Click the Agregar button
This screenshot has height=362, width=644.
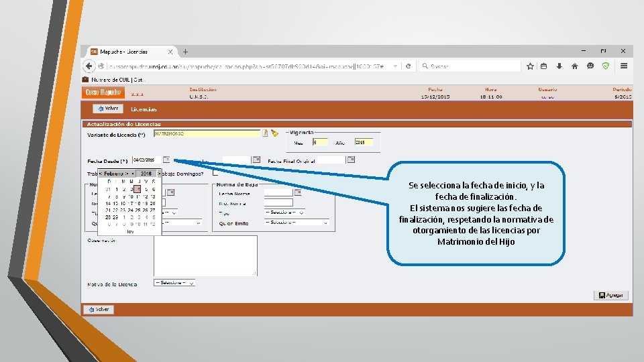click(x=610, y=295)
